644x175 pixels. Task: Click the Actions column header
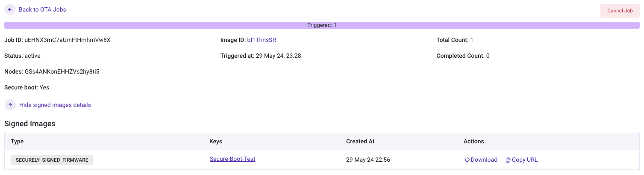pos(473,141)
